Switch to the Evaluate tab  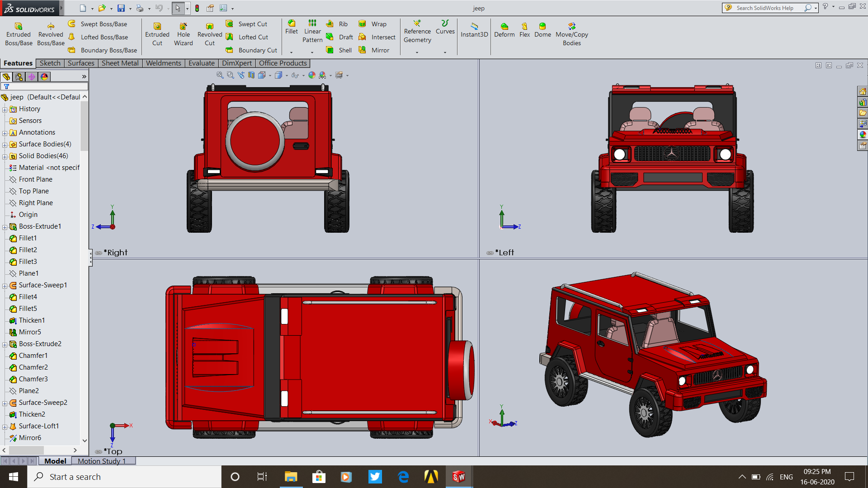[201, 63]
